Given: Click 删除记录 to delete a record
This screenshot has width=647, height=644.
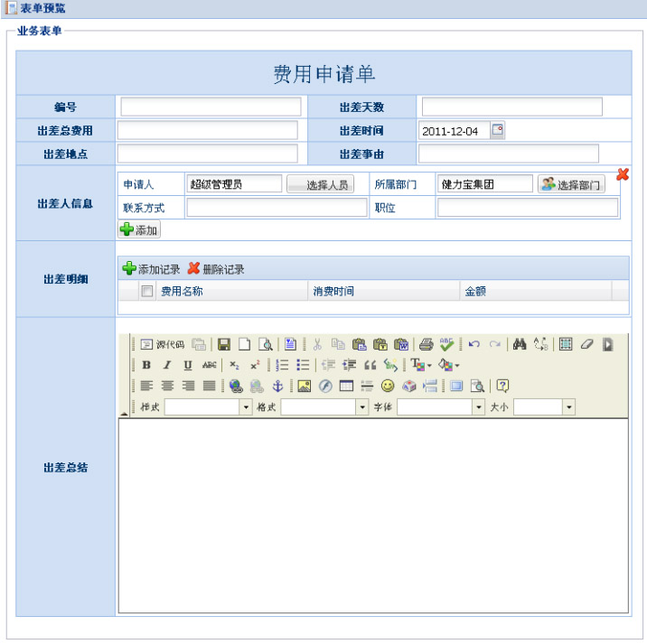Looking at the screenshot, I should (216, 269).
